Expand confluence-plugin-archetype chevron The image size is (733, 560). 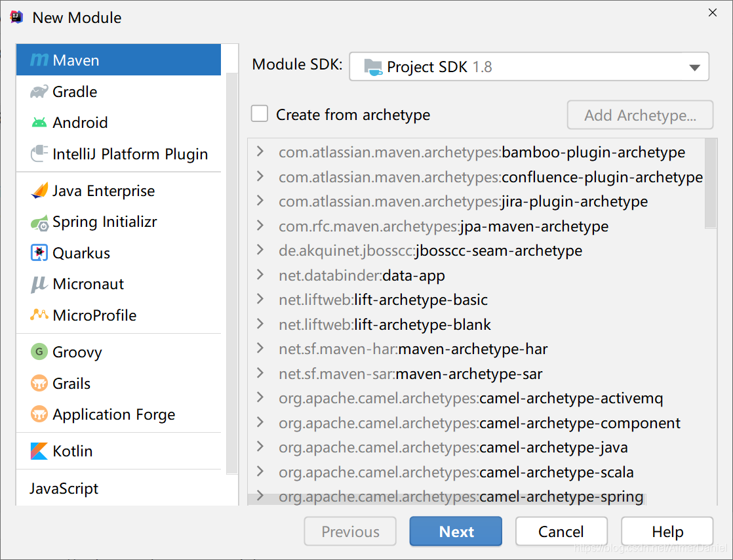(x=260, y=176)
